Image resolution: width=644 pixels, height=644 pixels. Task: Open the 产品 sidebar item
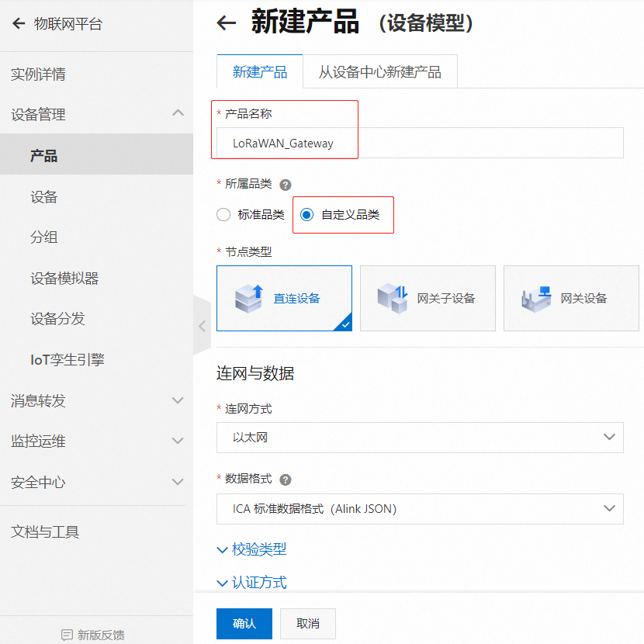point(96,154)
